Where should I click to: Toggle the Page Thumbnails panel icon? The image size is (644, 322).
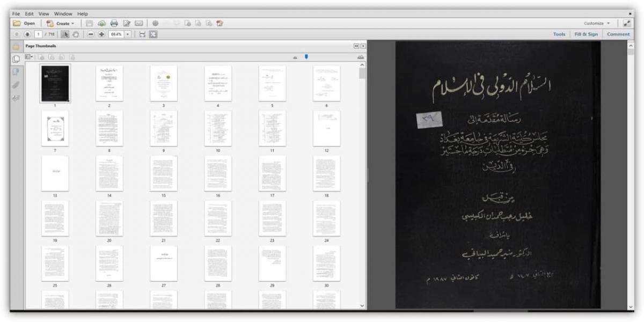16,59
